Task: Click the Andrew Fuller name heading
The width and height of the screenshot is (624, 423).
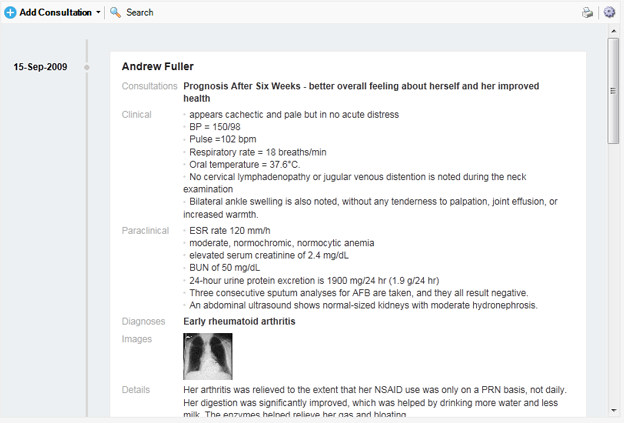Action: [x=158, y=66]
